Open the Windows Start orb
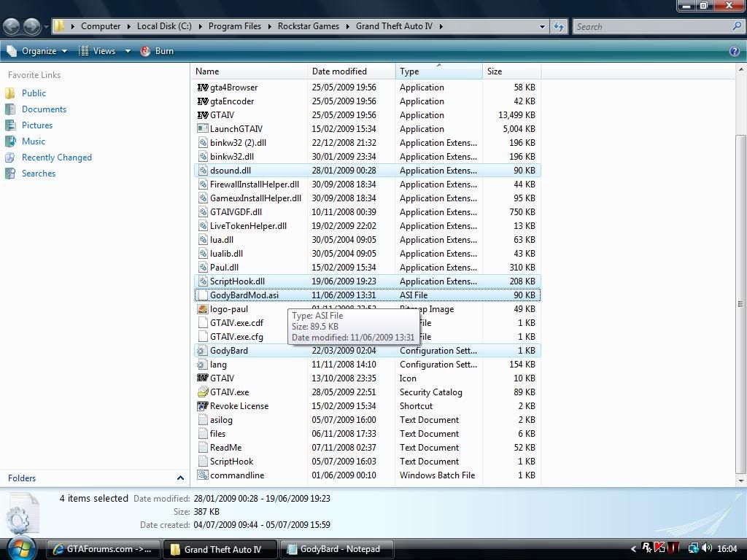 [x=20, y=548]
